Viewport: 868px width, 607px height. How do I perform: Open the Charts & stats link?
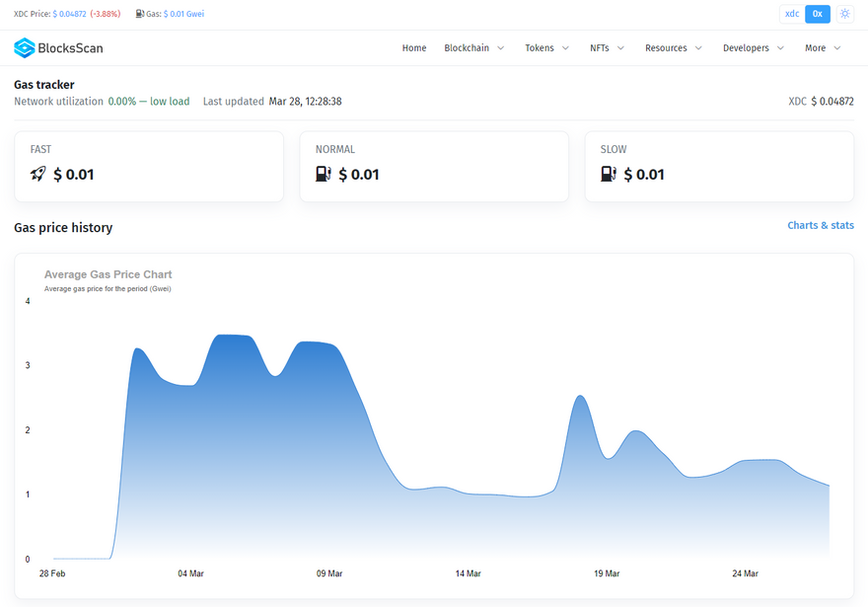click(820, 225)
